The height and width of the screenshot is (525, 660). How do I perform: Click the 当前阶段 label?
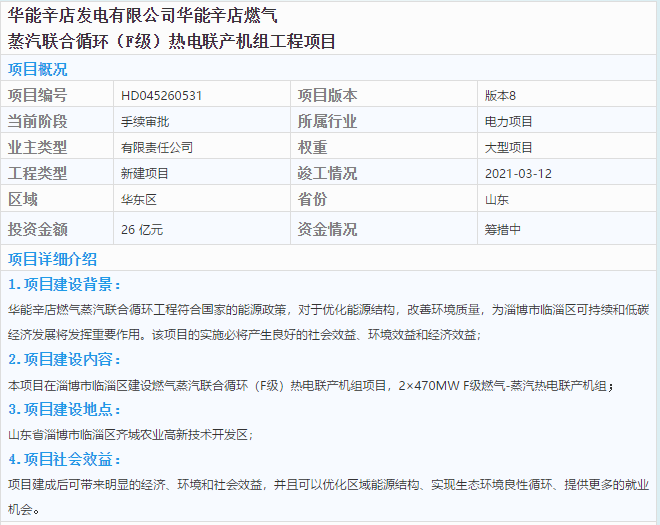37,121
